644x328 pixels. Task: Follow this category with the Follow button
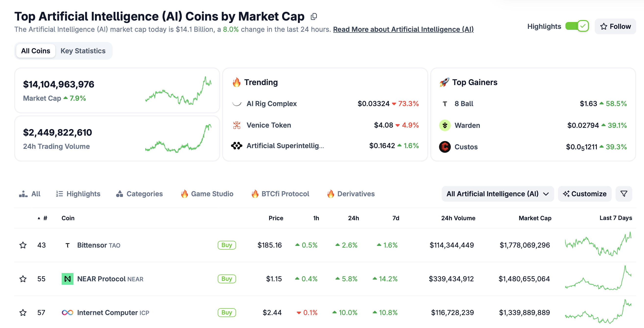coord(615,26)
